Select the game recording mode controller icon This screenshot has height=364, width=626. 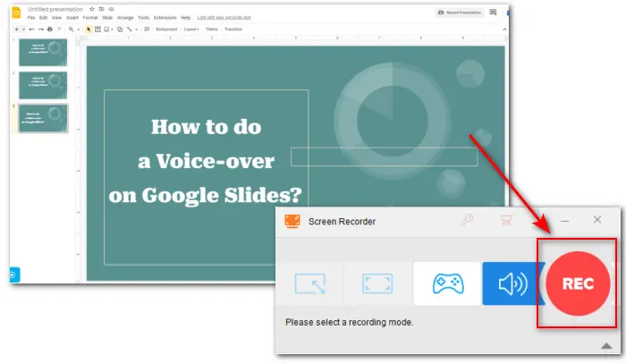(x=448, y=284)
